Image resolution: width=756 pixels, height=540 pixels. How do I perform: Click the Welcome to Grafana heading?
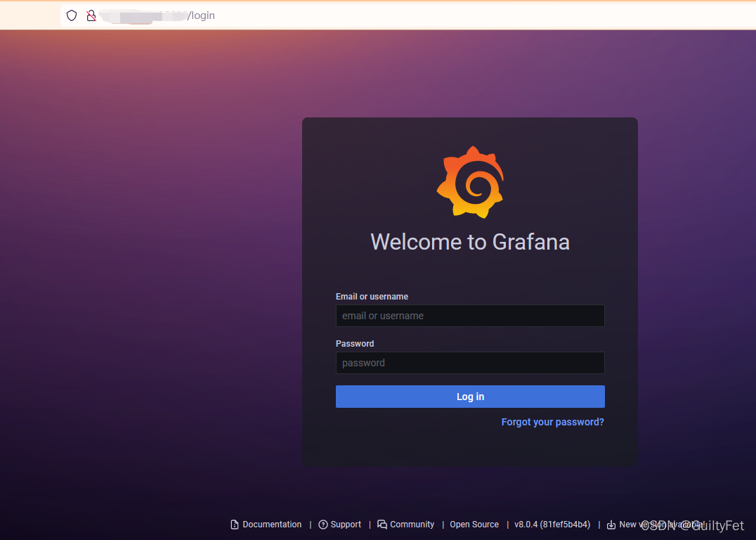[x=470, y=242]
